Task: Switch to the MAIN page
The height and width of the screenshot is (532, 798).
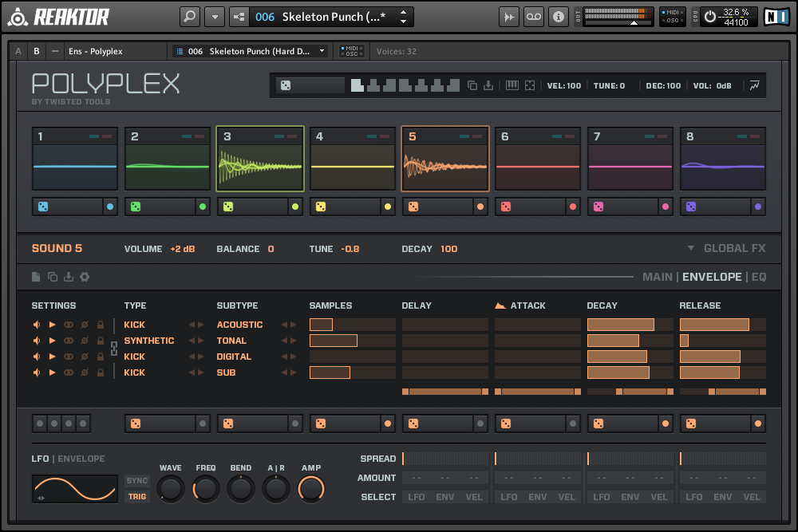Action: click(x=657, y=277)
